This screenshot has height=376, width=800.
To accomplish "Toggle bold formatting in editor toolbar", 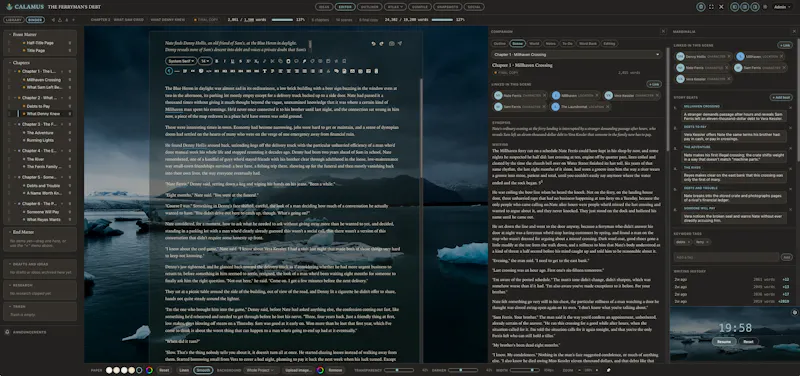I will click(x=216, y=61).
